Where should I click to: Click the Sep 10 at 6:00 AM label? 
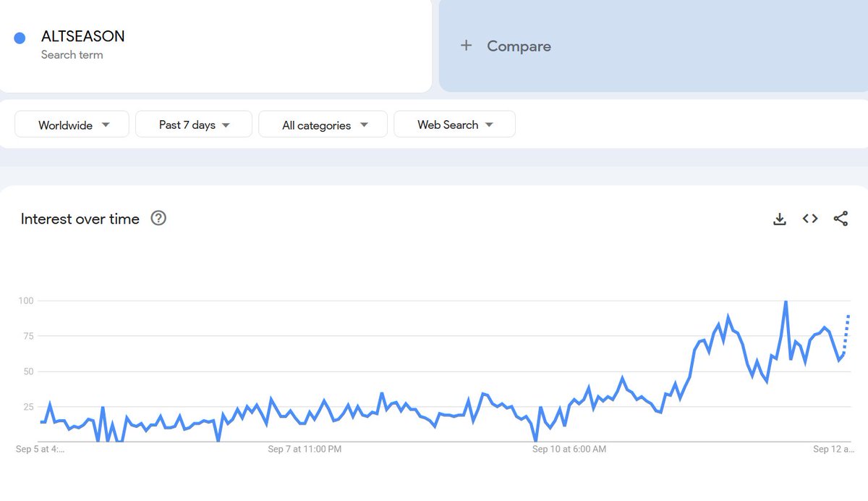coord(569,449)
